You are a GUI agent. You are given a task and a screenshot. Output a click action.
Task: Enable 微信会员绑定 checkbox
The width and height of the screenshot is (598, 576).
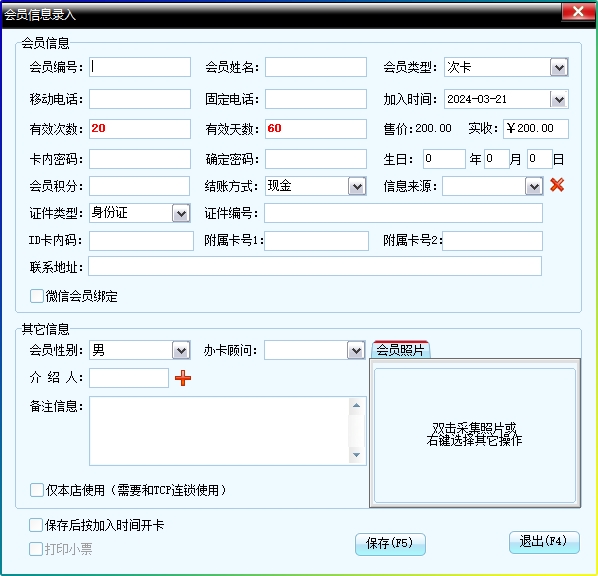(x=37, y=296)
